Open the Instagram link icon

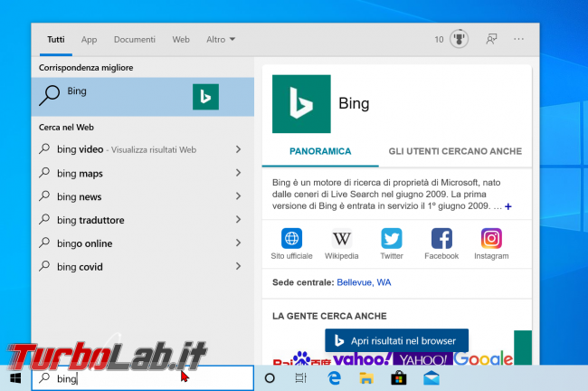491,238
